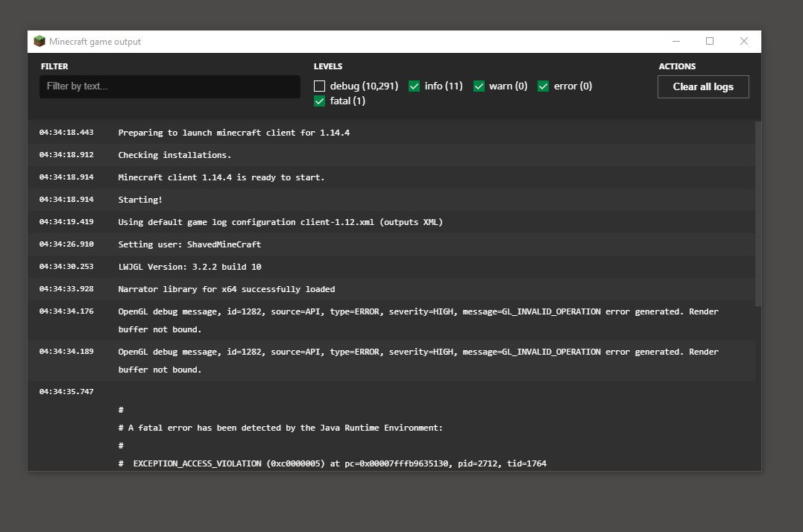Toggle the error (0) level checkbox
The width and height of the screenshot is (803, 532).
click(544, 86)
